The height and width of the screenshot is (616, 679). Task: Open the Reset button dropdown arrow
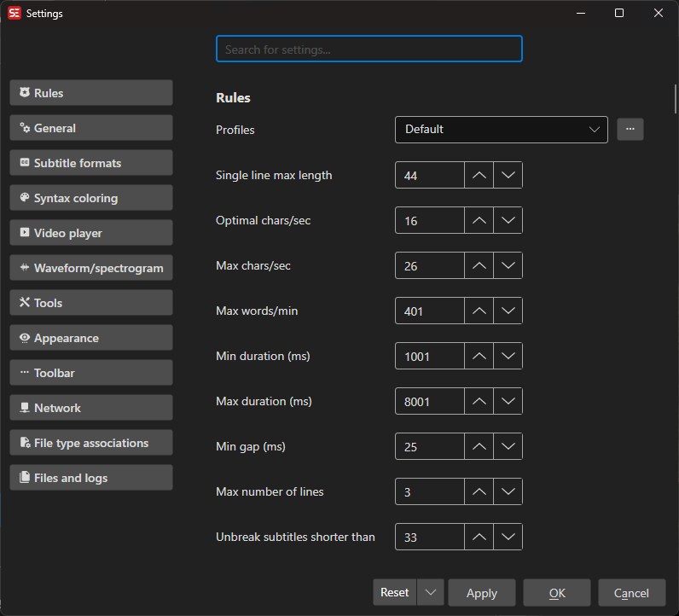[x=431, y=593]
